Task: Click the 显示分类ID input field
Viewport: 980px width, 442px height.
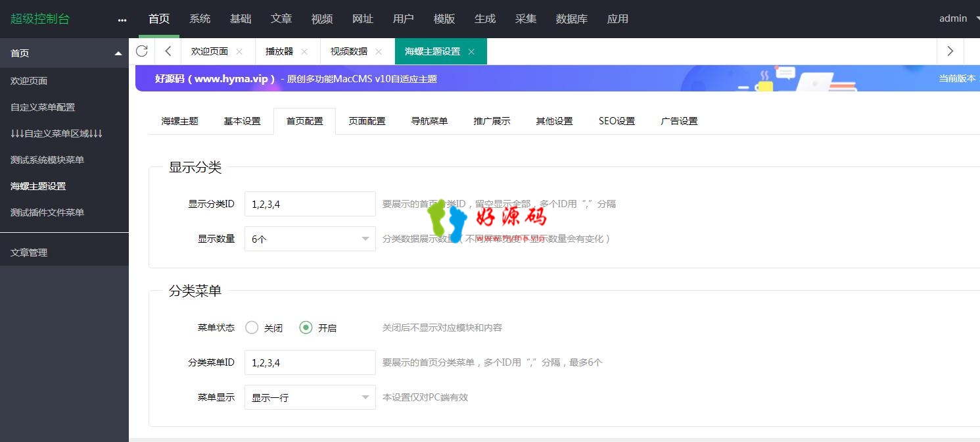Action: [310, 204]
